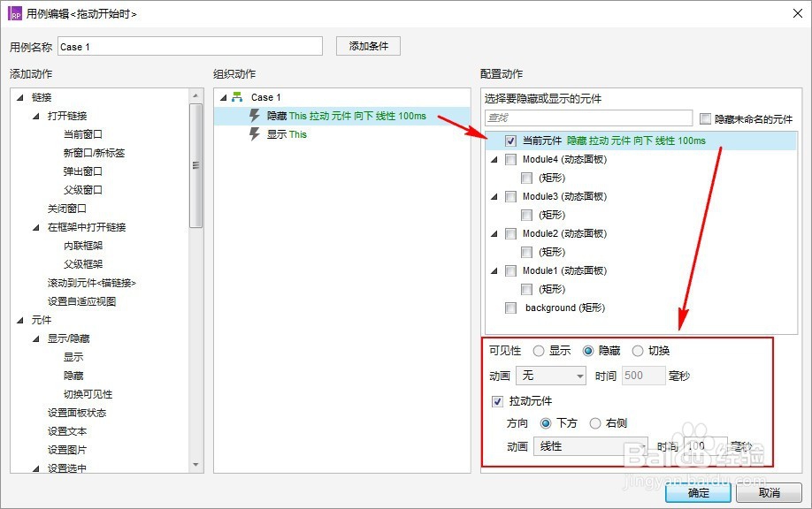This screenshot has height=509, width=812.
Task: Click the Axure RP logo icon in title bar
Action: tap(14, 13)
